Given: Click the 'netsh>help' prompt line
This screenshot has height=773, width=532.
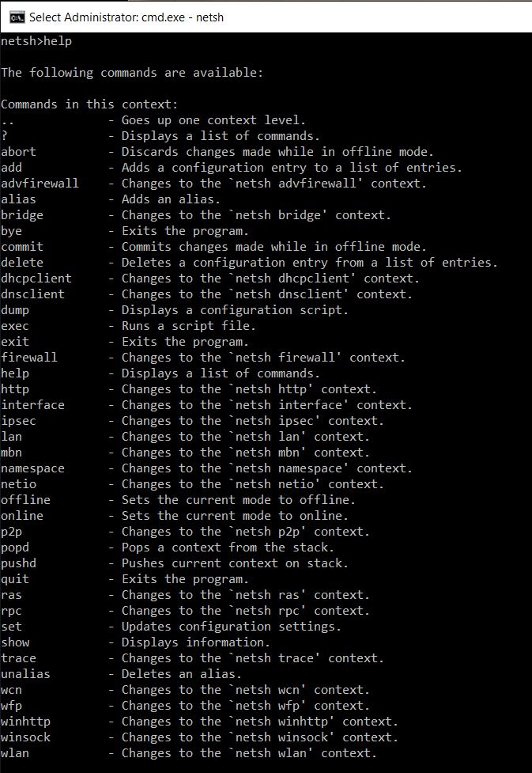Looking at the screenshot, I should coord(36,41).
